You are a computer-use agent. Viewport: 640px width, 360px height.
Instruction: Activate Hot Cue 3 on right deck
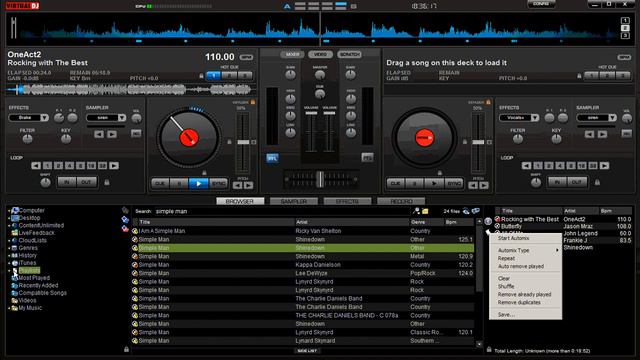click(622, 76)
